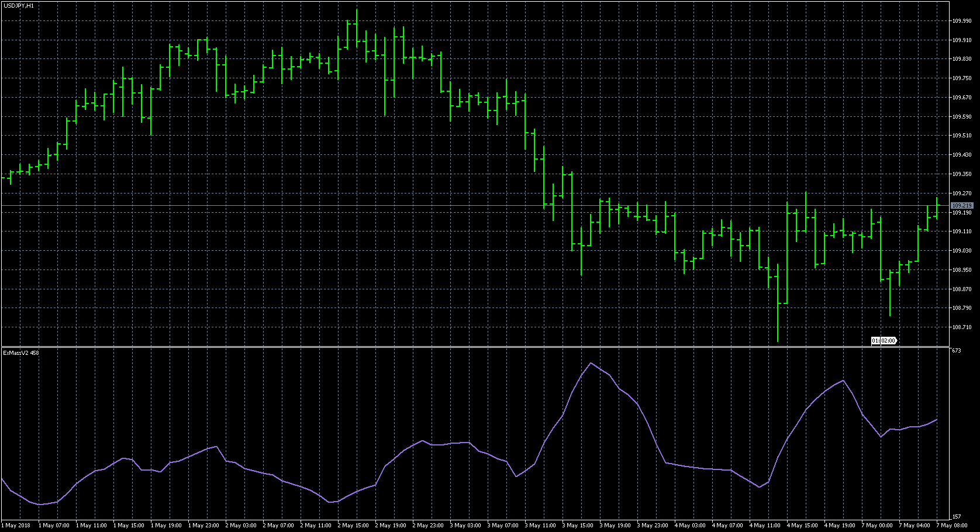
Task: Click the lowest price bar's bottom near 4 May 11:00
Action: [778, 341]
